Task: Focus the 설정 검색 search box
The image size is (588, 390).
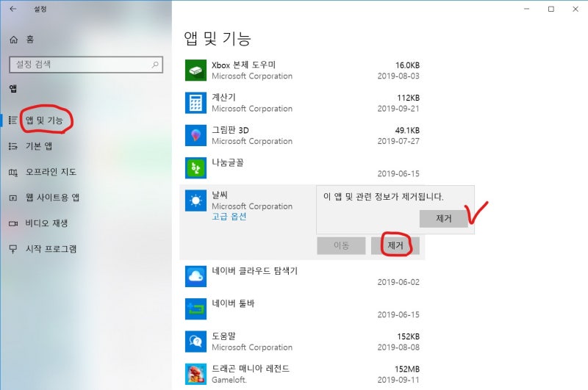Action: (86, 65)
